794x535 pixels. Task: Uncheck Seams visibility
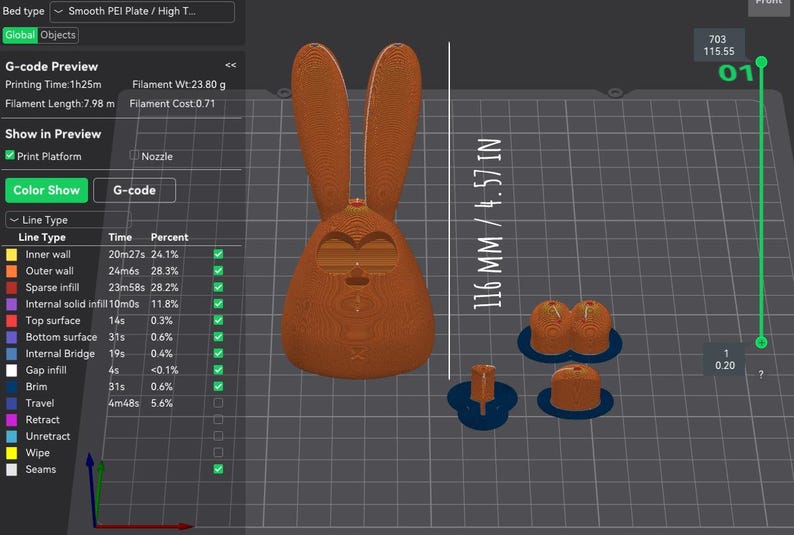[x=218, y=469]
